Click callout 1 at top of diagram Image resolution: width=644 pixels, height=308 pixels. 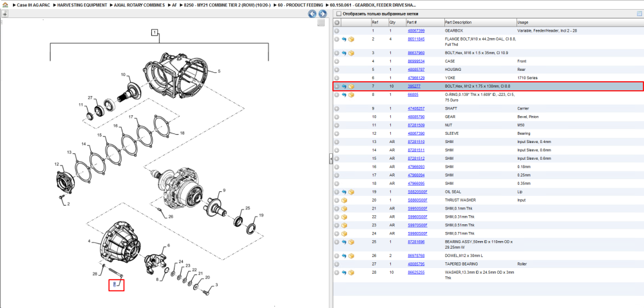(154, 32)
